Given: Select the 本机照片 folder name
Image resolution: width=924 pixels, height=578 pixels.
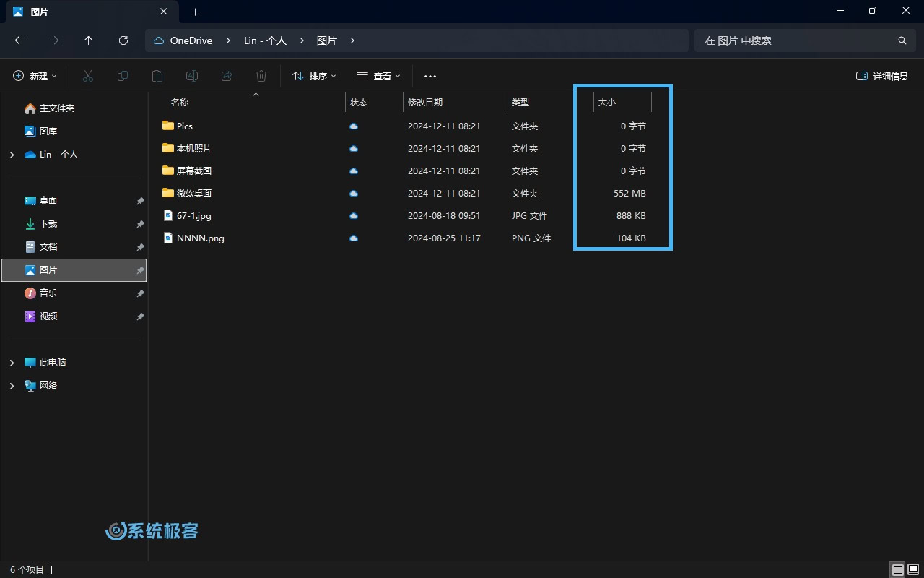Looking at the screenshot, I should pos(194,148).
